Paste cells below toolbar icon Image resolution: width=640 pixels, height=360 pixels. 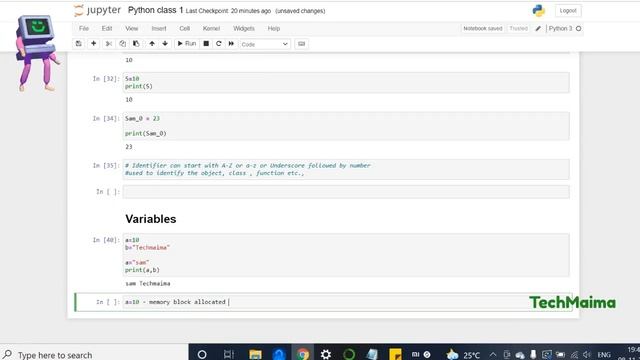point(136,44)
